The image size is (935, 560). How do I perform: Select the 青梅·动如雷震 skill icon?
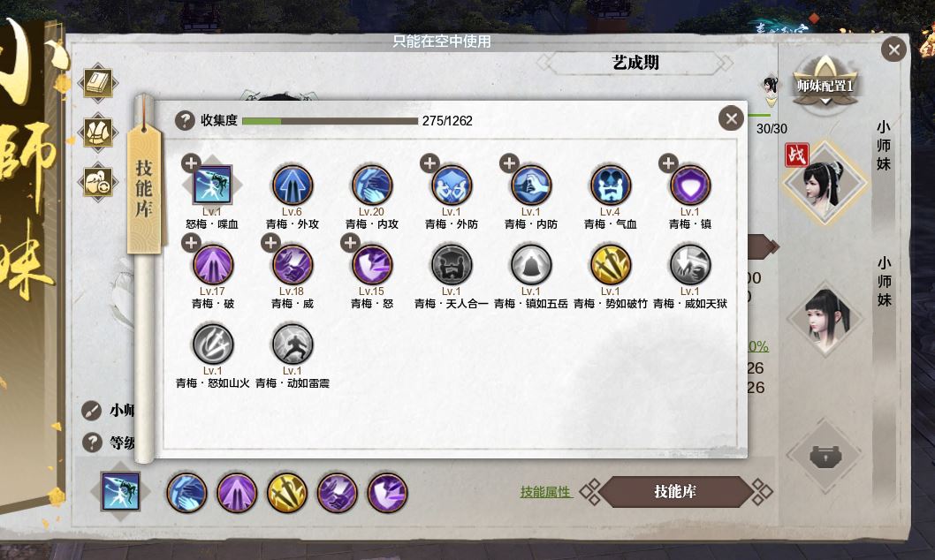click(293, 344)
